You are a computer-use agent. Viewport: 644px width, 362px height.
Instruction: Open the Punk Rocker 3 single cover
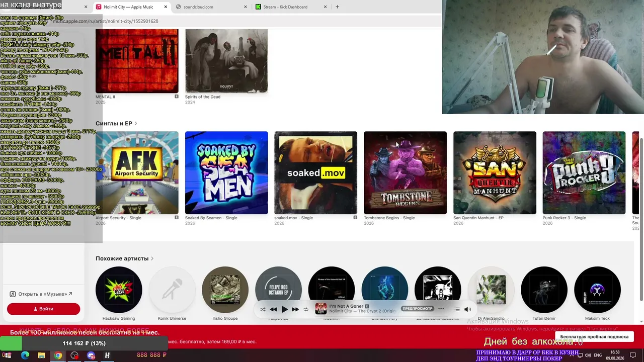[x=584, y=173]
